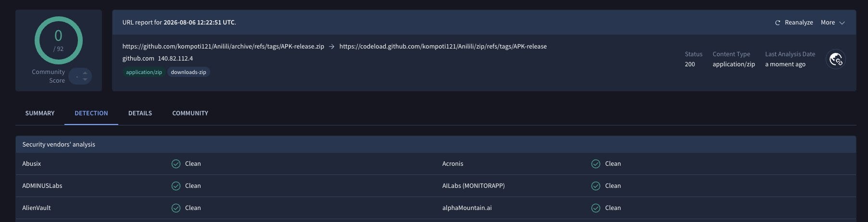Click the Clean result for alphaMountain.ai
This screenshot has height=222, width=868.
[613, 208]
